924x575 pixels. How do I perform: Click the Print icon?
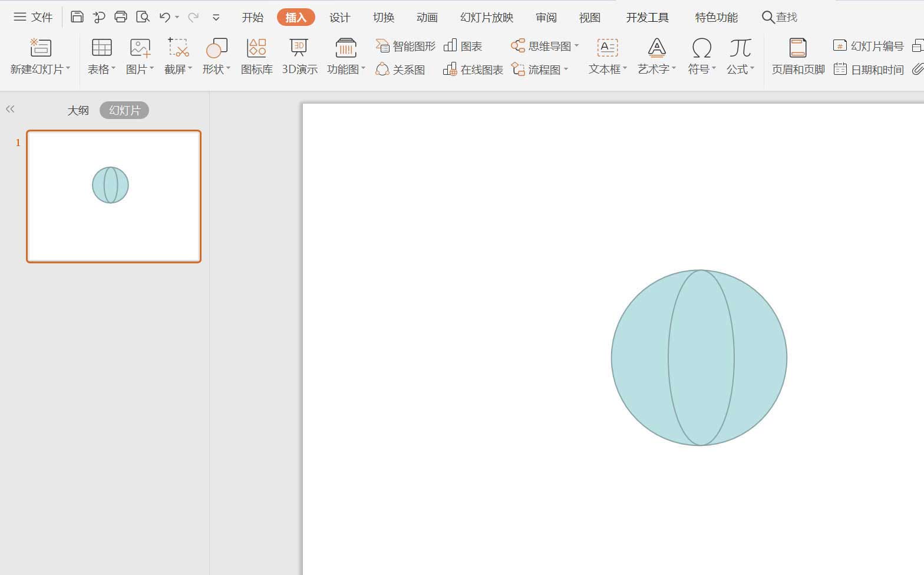121,17
